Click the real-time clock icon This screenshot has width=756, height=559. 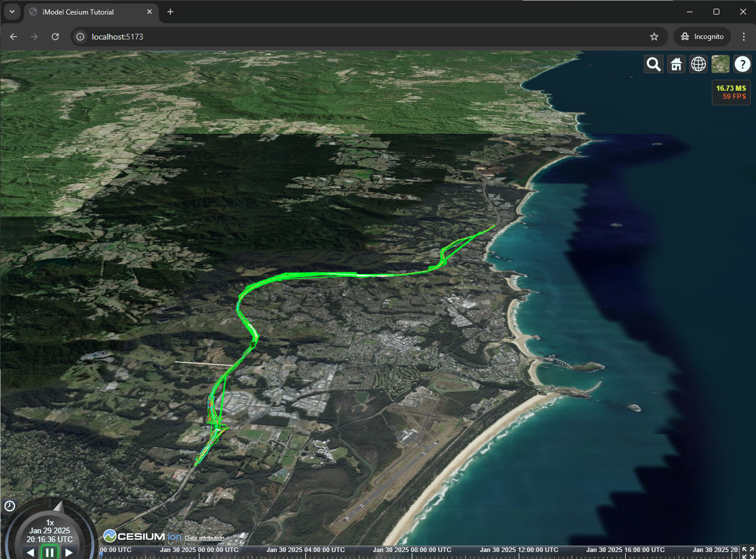point(10,505)
